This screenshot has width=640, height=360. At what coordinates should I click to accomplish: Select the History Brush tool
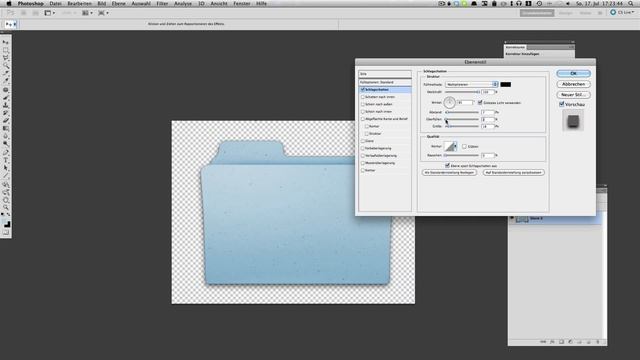(6, 113)
